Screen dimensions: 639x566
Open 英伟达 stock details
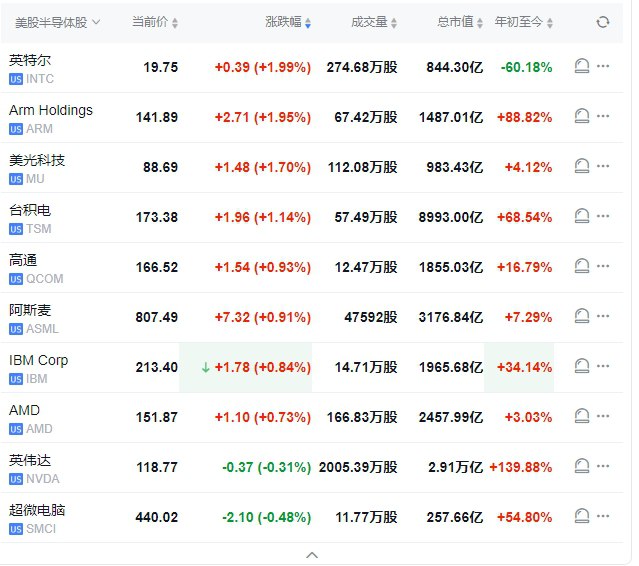coord(30,460)
